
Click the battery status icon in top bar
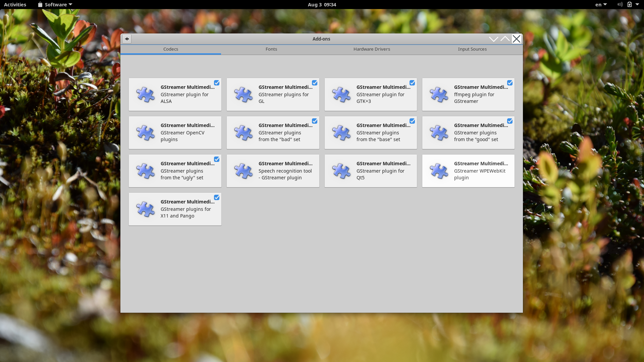pos(630,4)
